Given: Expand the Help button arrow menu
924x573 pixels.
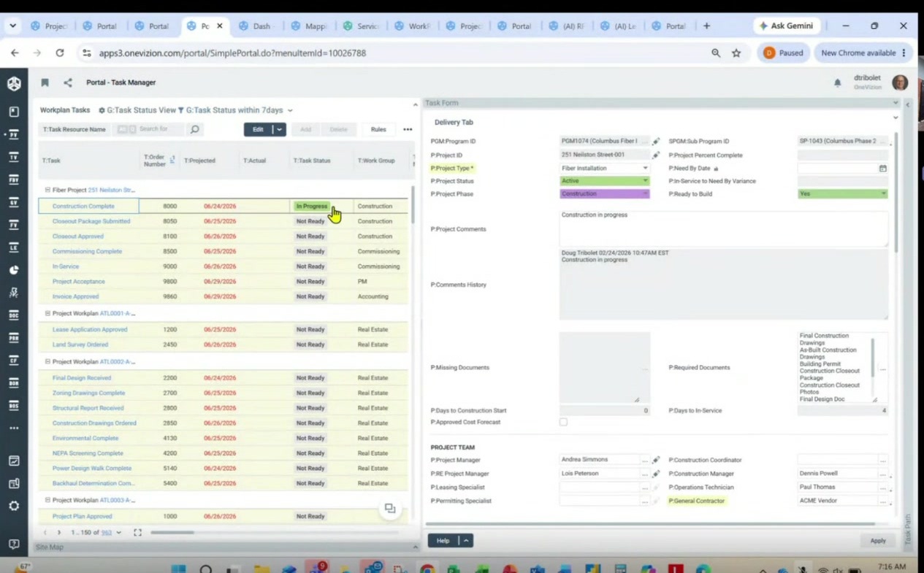Looking at the screenshot, I should coord(466,540).
